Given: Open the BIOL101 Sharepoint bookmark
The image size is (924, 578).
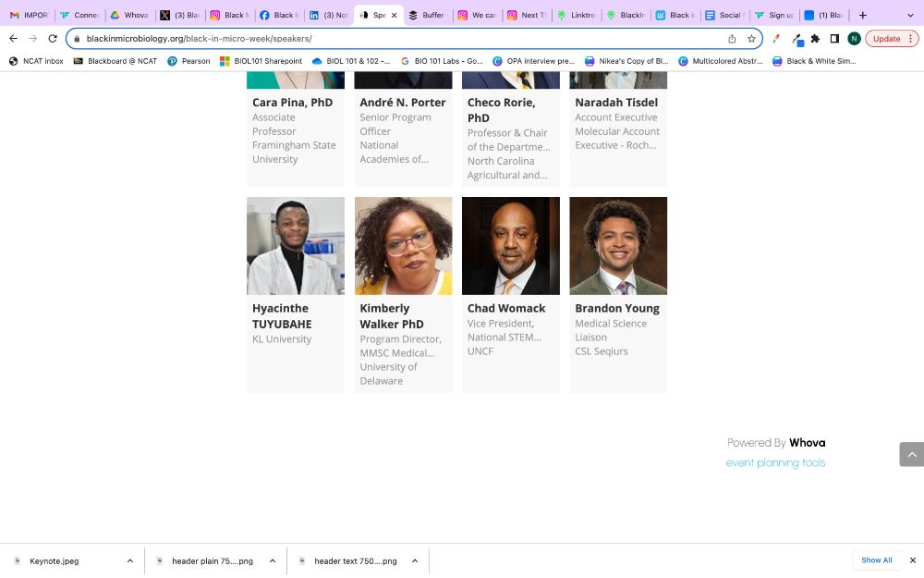Looking at the screenshot, I should tap(261, 61).
